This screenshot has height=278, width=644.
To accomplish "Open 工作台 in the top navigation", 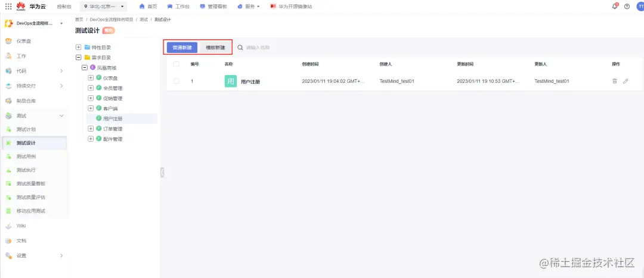I will click(x=178, y=6).
